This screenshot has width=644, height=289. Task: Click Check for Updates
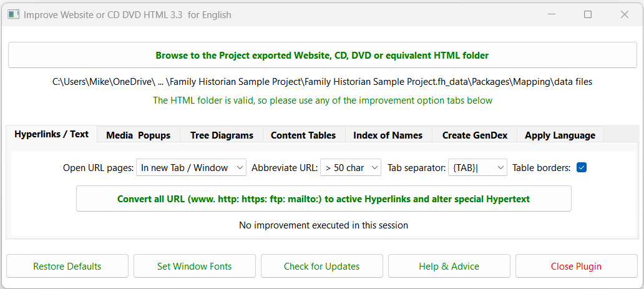pos(322,266)
